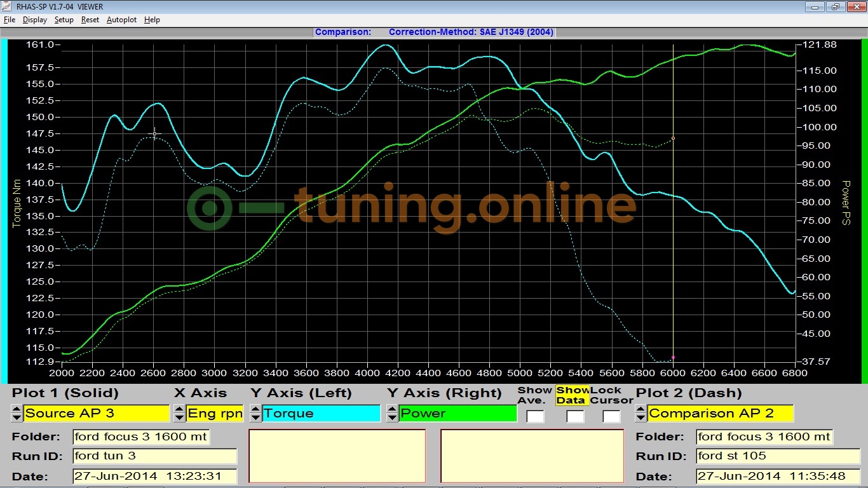
Task: Click up arrow of Y Axis Right stepper
Action: point(392,409)
